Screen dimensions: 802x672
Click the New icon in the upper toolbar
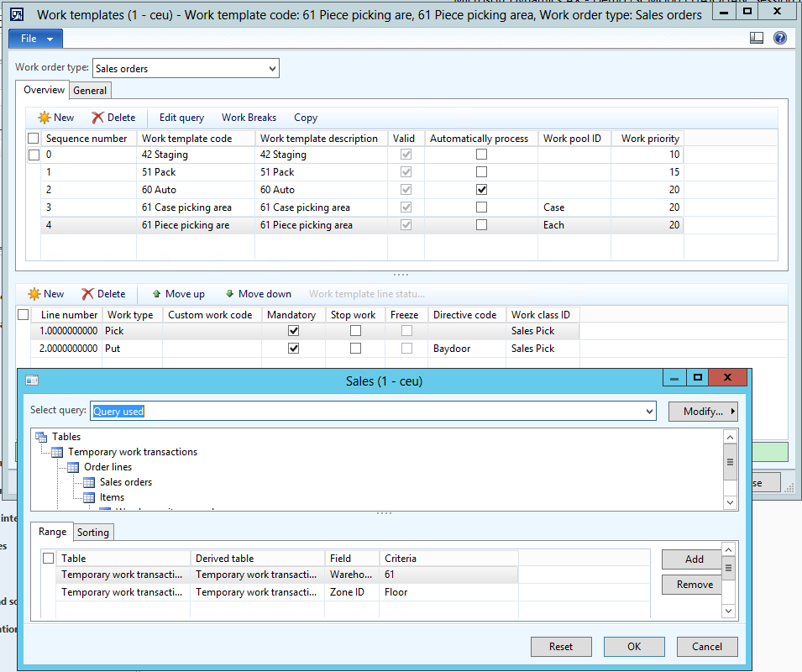click(x=45, y=118)
